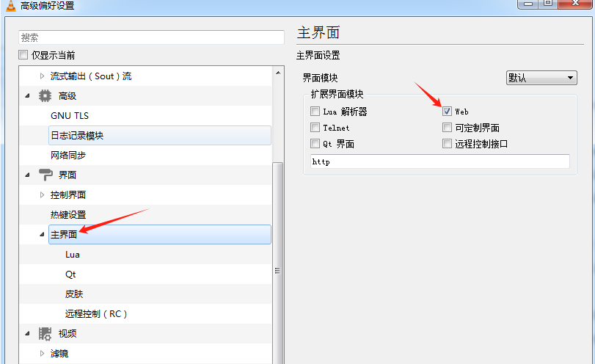Open the 界面模块 默认 dropdown
Viewport: 595px width, 364px height.
pos(541,78)
